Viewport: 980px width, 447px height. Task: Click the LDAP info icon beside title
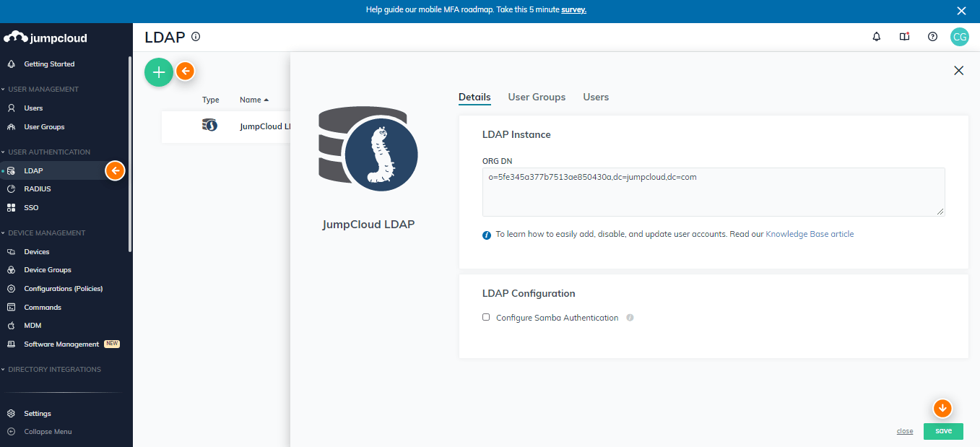pos(196,37)
